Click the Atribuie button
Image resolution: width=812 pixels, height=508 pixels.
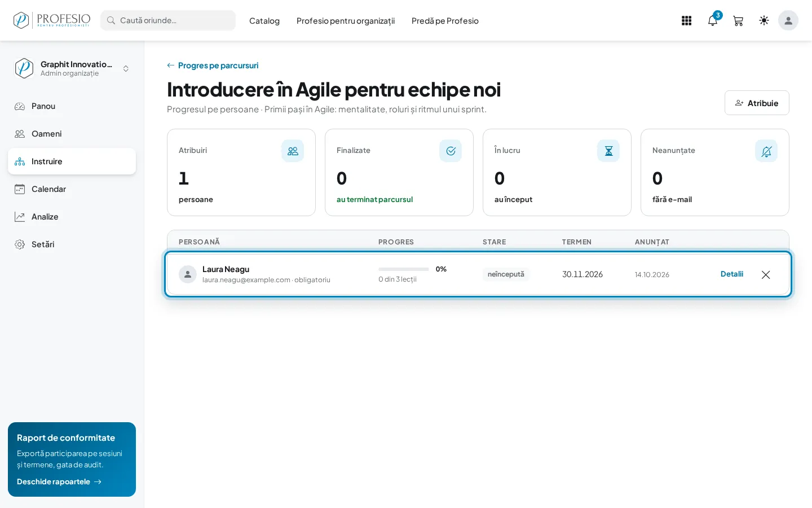(757, 103)
